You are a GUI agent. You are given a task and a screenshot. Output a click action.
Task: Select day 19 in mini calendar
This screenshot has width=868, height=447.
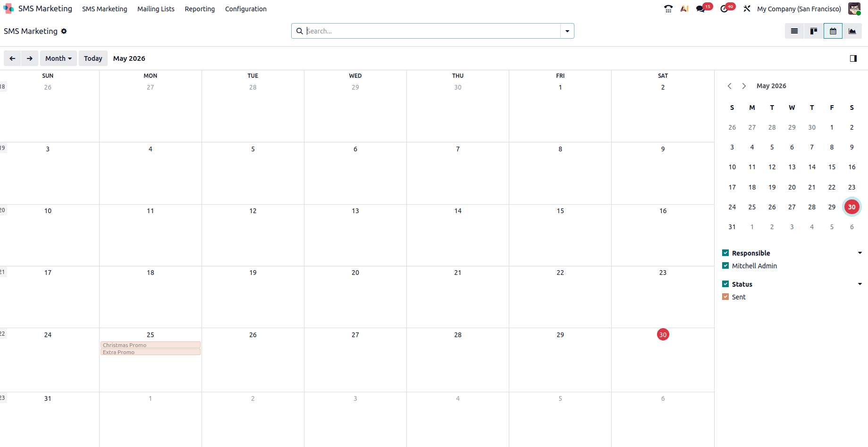772,187
